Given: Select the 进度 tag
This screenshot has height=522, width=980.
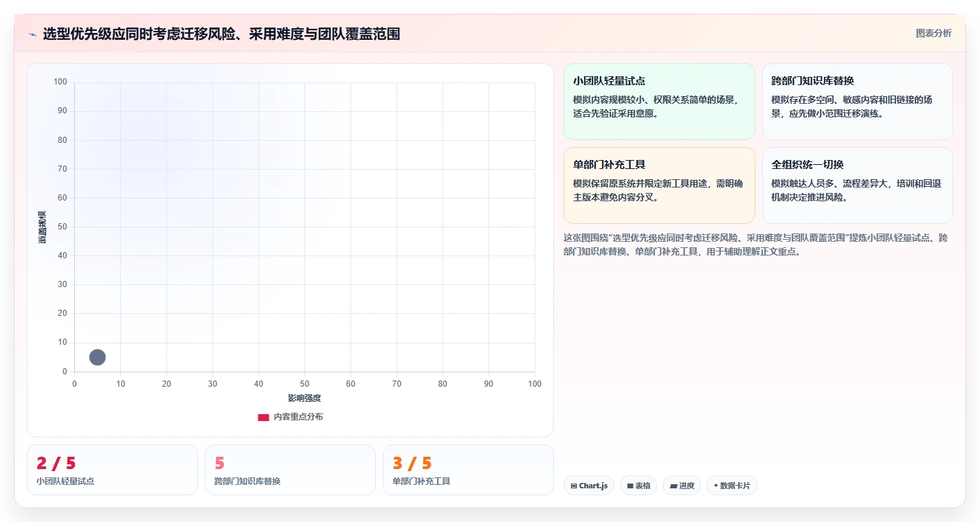Looking at the screenshot, I should tap(682, 486).
